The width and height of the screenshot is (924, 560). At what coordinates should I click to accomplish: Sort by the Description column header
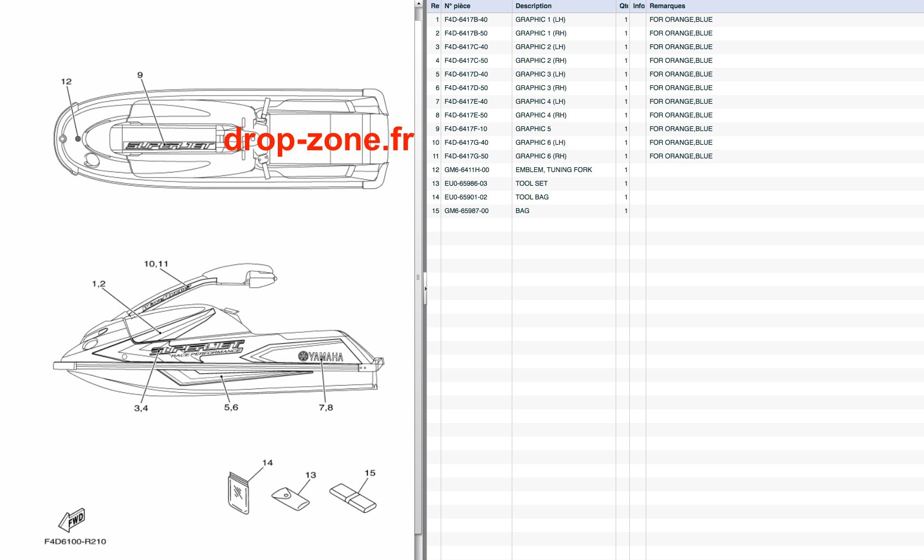(563, 6)
